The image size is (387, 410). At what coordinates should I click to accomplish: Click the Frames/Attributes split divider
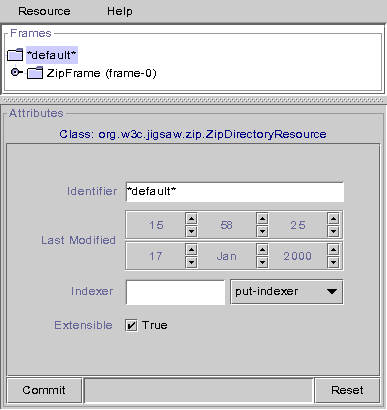coord(193,100)
